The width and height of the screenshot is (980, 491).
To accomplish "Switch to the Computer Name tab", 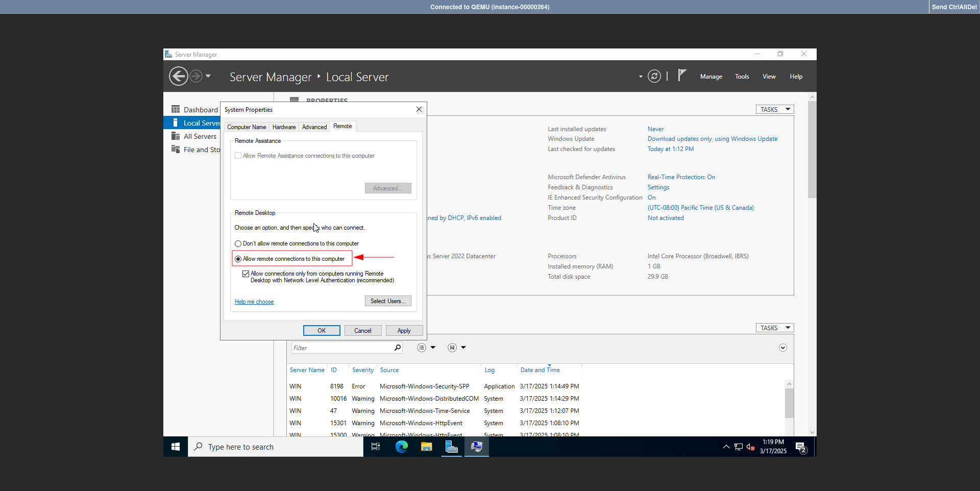I will [x=247, y=127].
